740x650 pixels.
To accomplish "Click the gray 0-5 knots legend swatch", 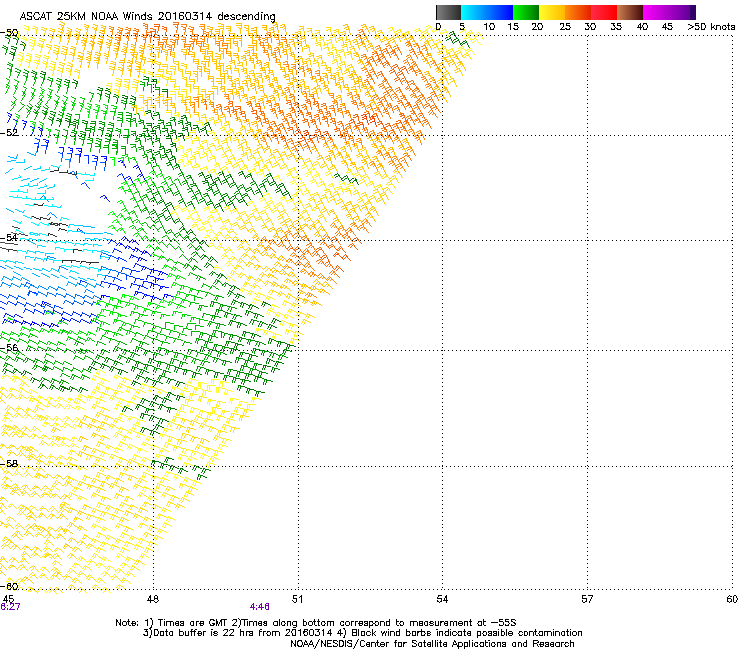I will pos(448,12).
